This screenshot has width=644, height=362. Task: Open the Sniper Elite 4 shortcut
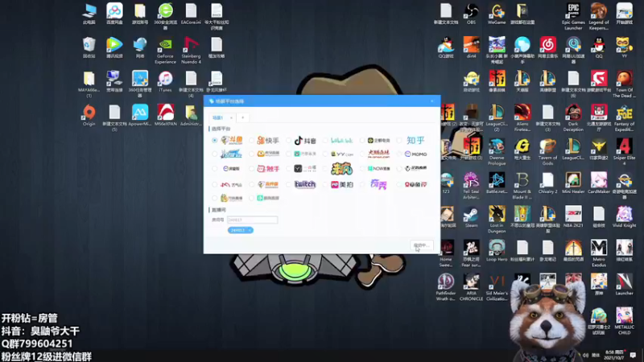click(625, 152)
